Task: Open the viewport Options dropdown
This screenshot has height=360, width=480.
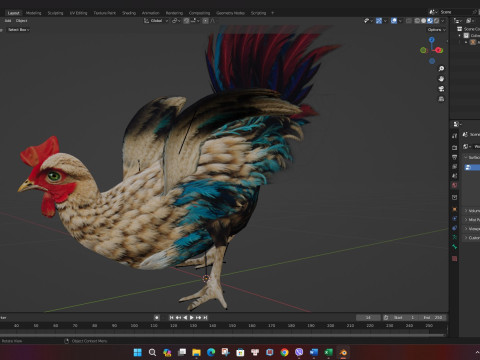Action: [436, 30]
